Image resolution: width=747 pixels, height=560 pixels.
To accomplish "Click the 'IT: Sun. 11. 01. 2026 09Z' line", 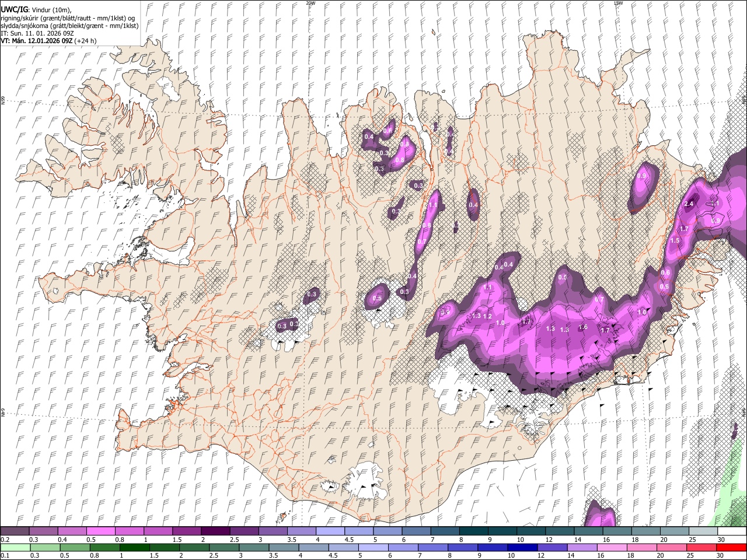I will 36,33.
